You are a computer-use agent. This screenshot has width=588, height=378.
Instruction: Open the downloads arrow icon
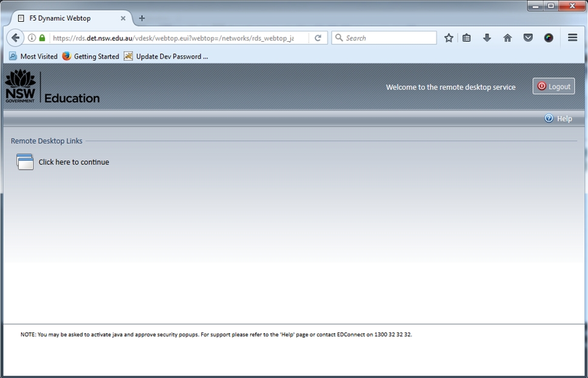pyautogui.click(x=487, y=38)
